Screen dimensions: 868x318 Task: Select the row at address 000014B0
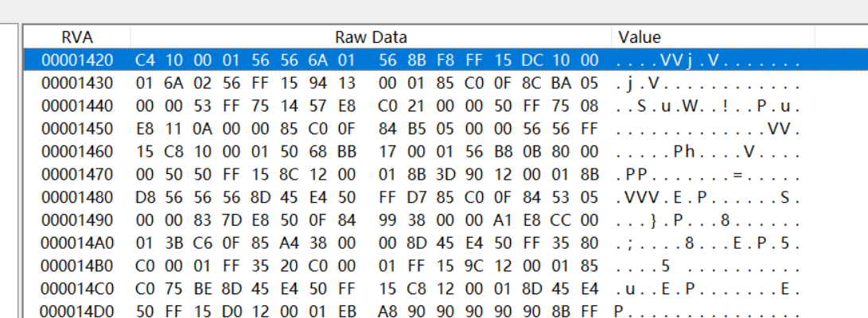point(77,266)
